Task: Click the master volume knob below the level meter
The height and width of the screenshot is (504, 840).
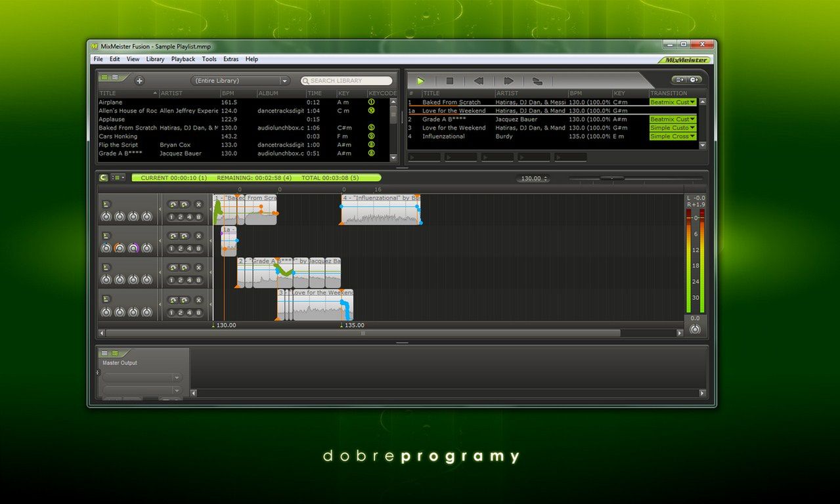Action: pos(695,329)
